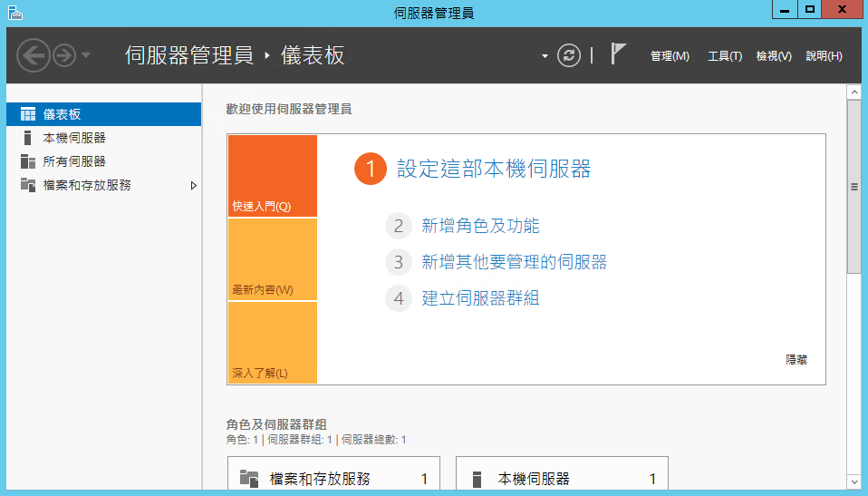The image size is (868, 496).
Task: Select 儀表板 in the sidebar
Action: (x=103, y=114)
